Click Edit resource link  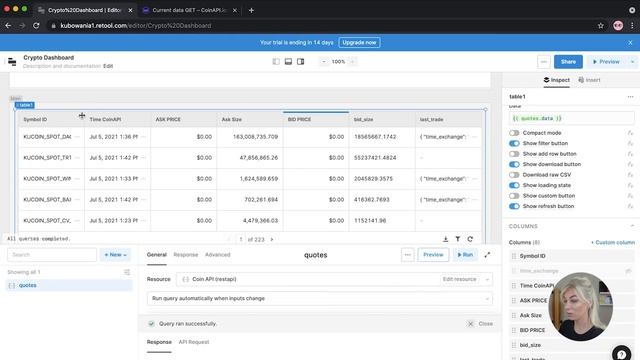pyautogui.click(x=459, y=279)
